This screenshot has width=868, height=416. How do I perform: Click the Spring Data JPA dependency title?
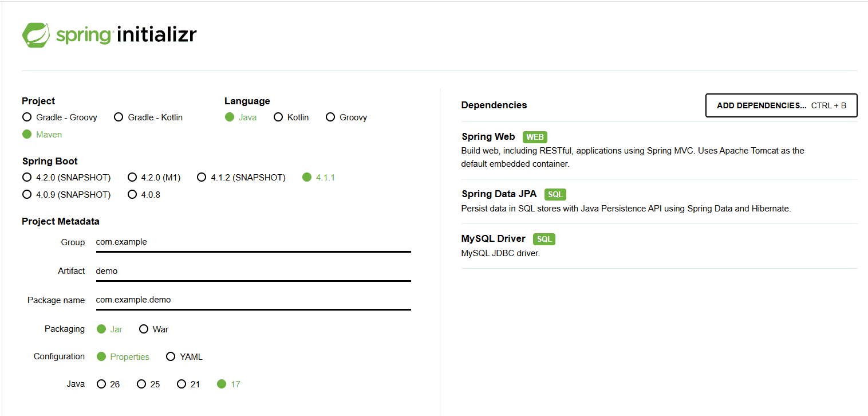click(499, 194)
